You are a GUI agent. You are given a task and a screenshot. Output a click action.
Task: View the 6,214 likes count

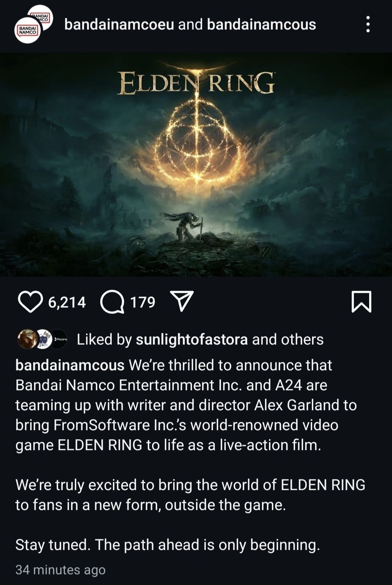[x=67, y=302]
